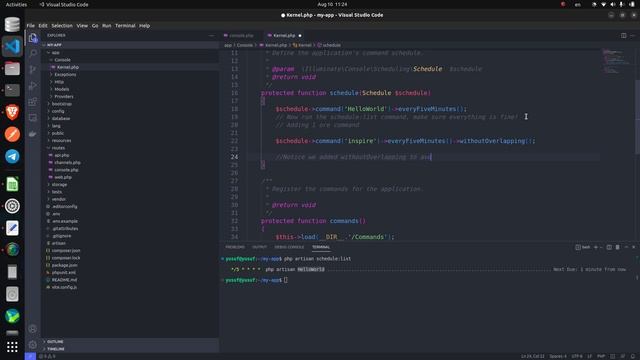
Task: Switch to the console.php editor tab
Action: coord(241,36)
